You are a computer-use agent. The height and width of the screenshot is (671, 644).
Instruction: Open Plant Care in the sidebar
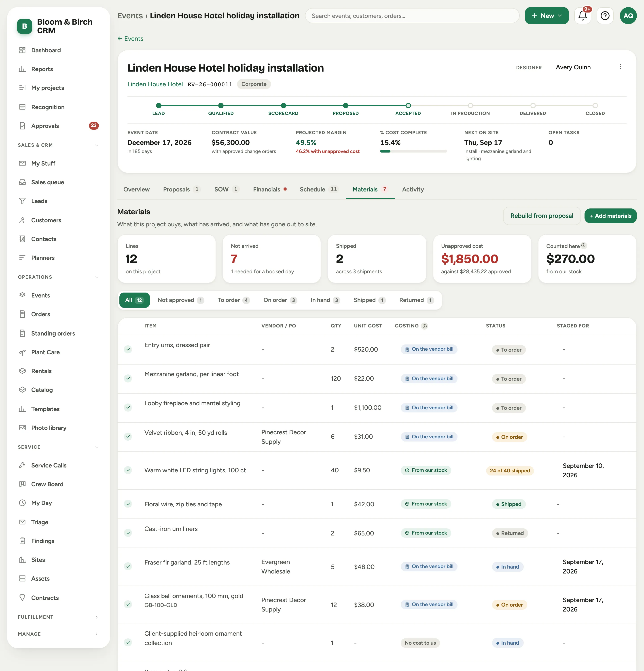[59, 352]
